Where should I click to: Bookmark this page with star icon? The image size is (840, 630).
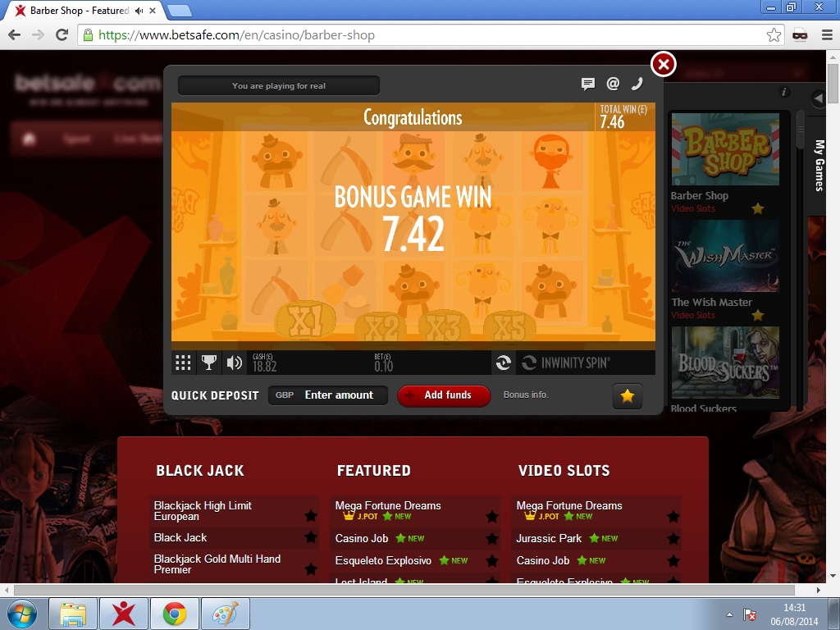click(774, 35)
